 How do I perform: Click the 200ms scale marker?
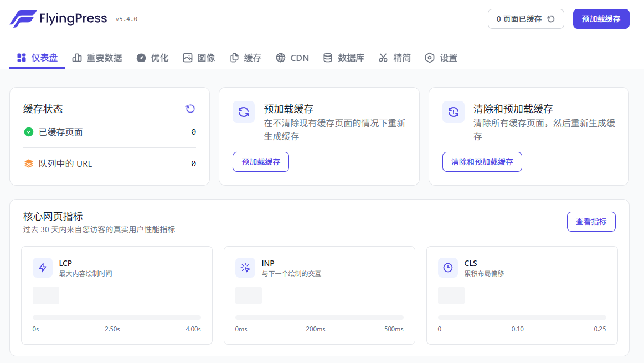coord(316,329)
